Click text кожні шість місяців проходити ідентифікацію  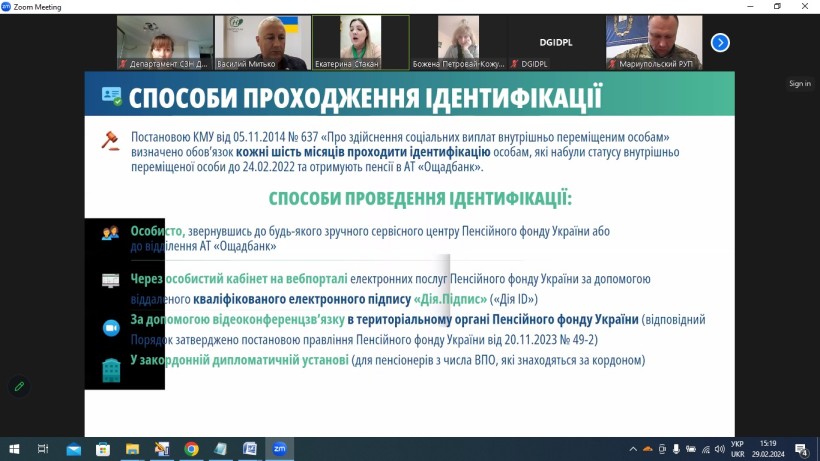click(x=363, y=152)
